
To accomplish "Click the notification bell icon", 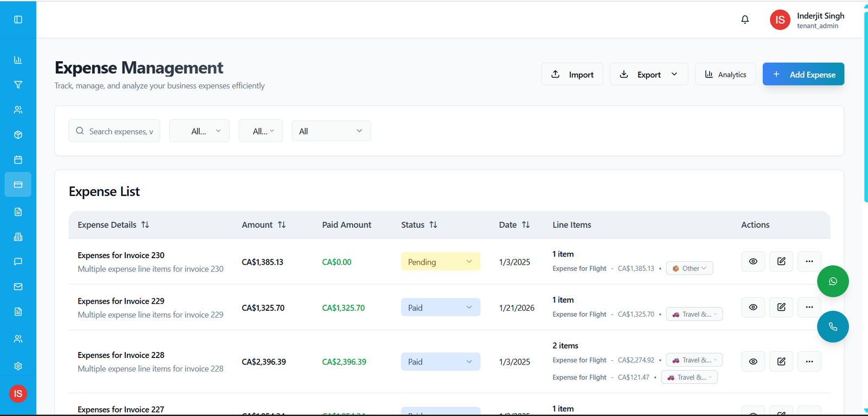I will (x=745, y=20).
